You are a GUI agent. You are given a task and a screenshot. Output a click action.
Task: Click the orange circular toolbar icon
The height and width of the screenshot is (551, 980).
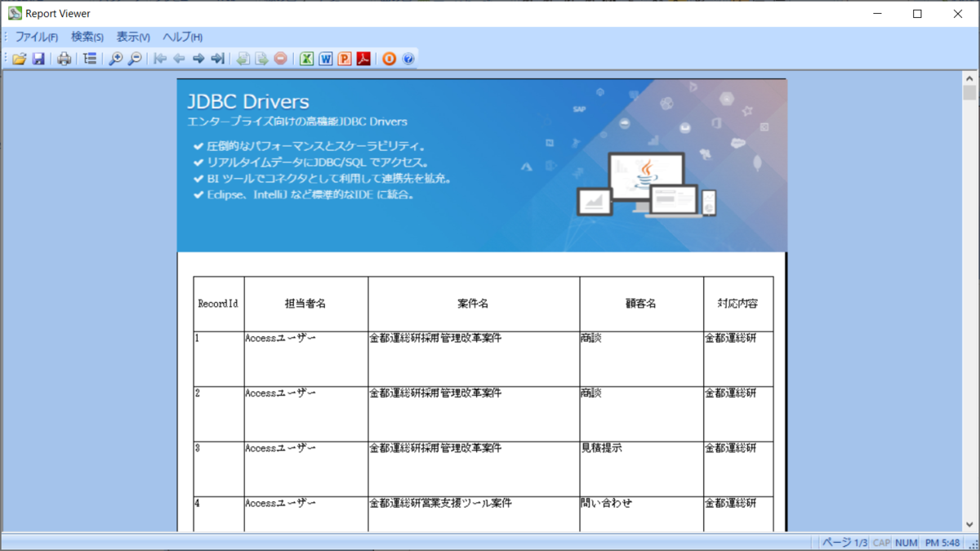pos(390,59)
